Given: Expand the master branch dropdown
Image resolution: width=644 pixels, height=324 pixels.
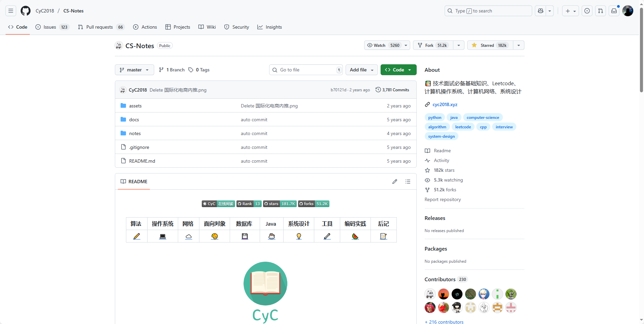Looking at the screenshot, I should (x=134, y=70).
